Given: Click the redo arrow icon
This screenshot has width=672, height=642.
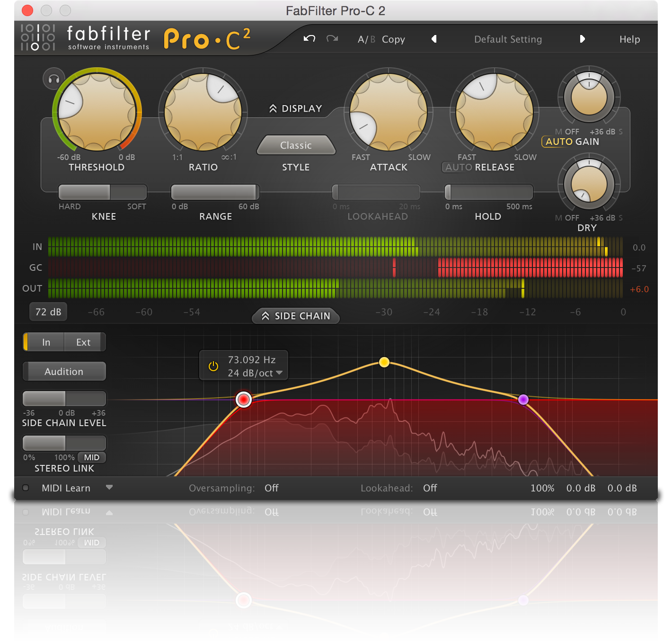Looking at the screenshot, I should (x=332, y=39).
